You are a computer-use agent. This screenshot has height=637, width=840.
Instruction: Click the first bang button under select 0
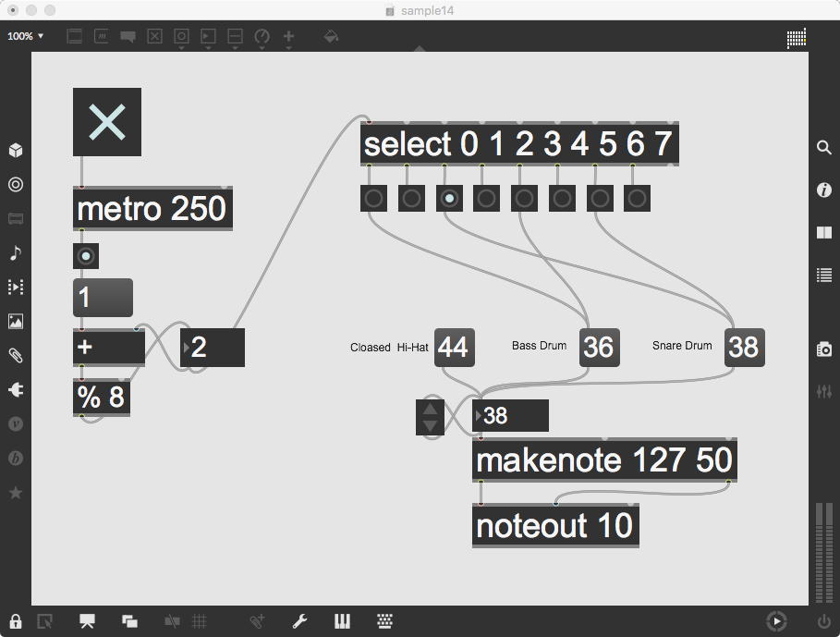pyautogui.click(x=373, y=198)
